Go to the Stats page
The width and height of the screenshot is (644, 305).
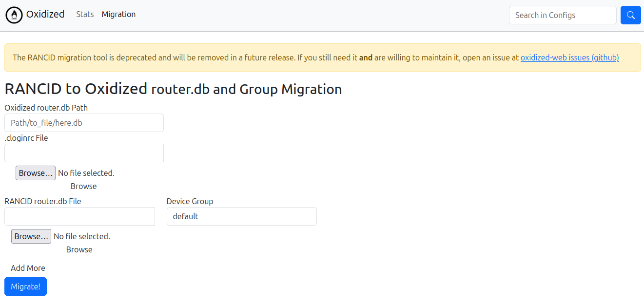click(85, 15)
